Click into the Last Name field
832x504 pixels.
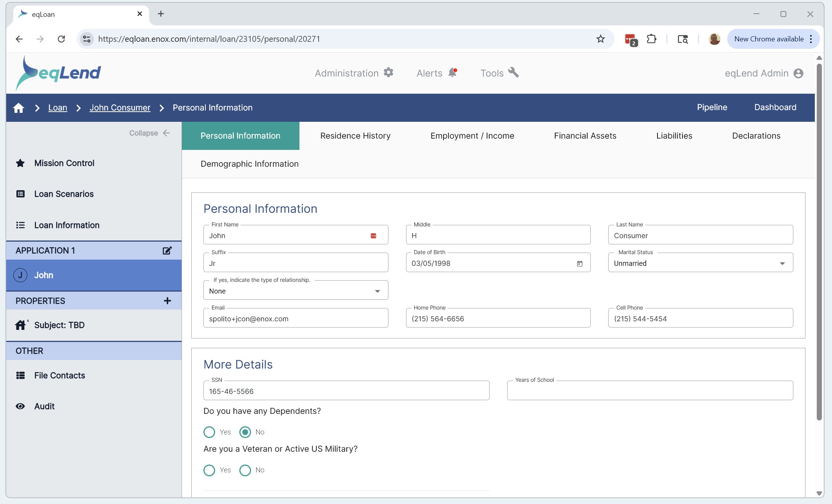700,235
